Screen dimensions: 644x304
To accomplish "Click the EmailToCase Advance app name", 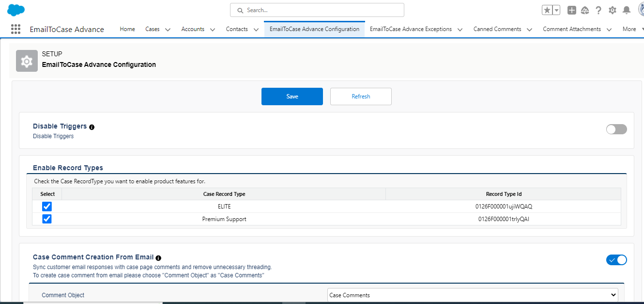I will pyautogui.click(x=67, y=29).
